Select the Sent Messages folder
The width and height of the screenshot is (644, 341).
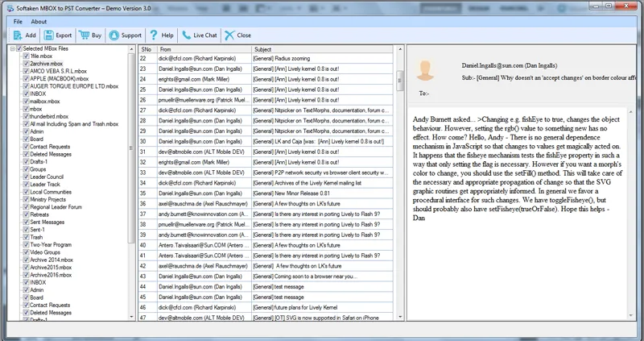[47, 222]
